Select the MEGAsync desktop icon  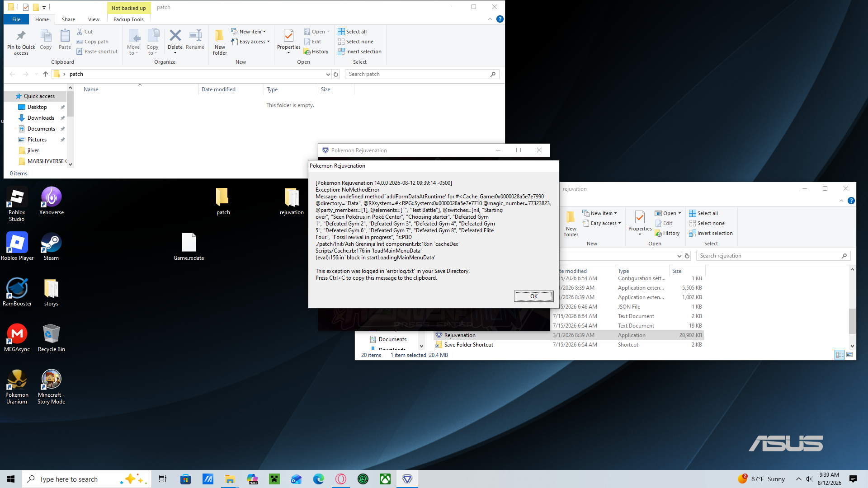point(17,338)
